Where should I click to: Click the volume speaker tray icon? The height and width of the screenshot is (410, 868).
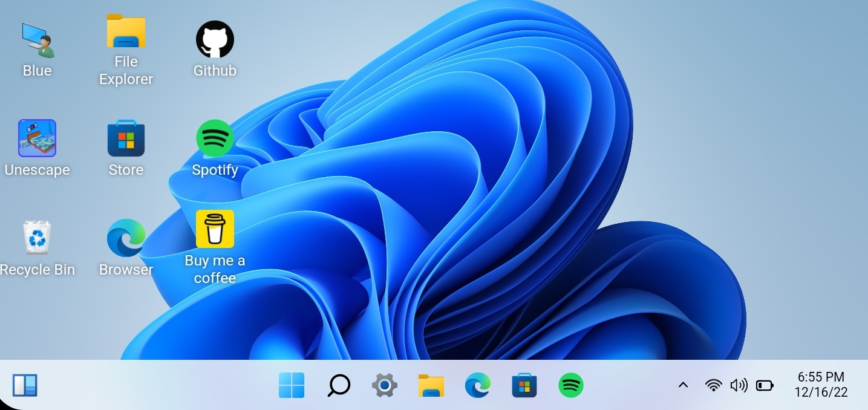[x=739, y=385]
